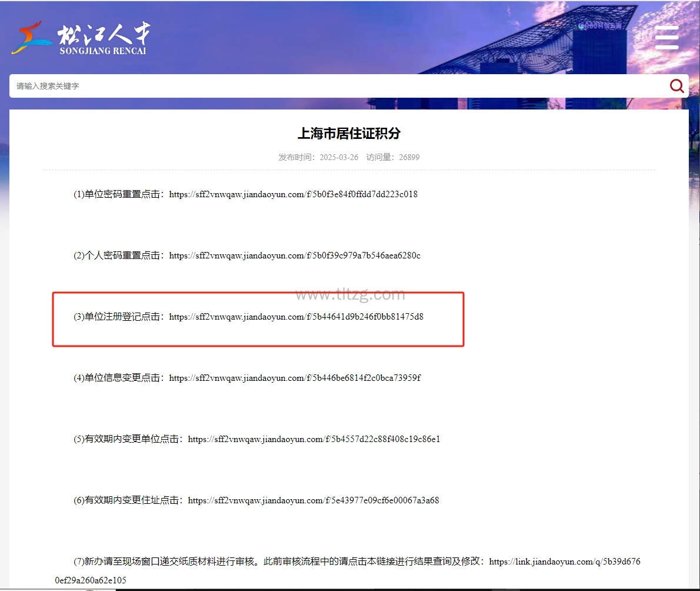
Task: Open the highlighted 单位注册登记 URL
Action: tap(296, 317)
